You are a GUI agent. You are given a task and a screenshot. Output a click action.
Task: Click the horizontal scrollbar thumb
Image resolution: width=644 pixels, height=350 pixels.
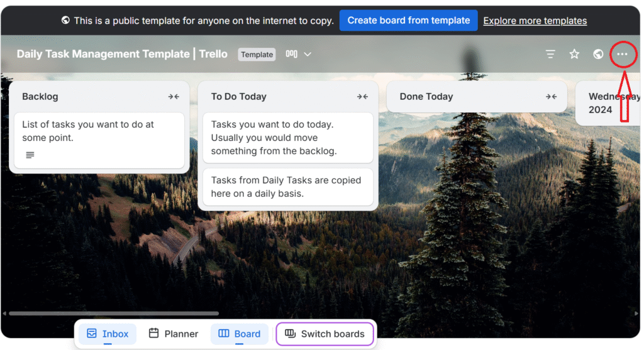click(x=114, y=314)
